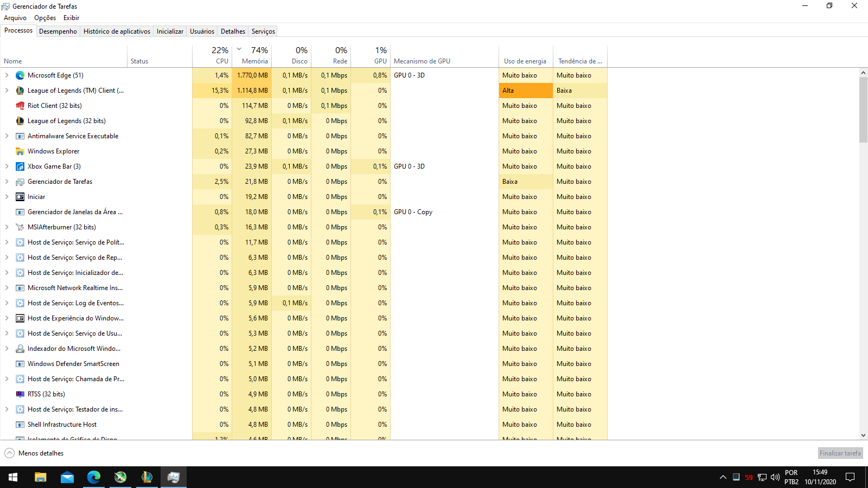
Task: Click the Finalizar tarefa button
Action: click(840, 453)
